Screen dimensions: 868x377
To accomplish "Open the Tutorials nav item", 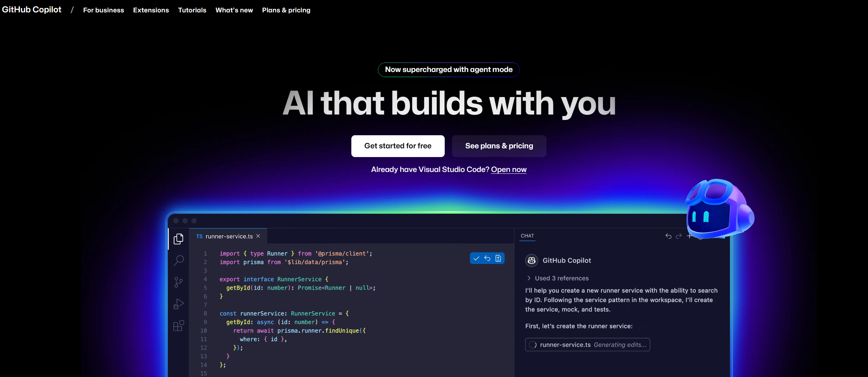I will coord(192,10).
